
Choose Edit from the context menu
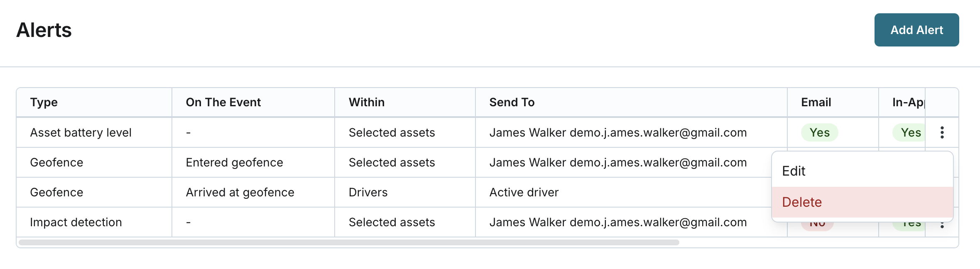coord(862,171)
